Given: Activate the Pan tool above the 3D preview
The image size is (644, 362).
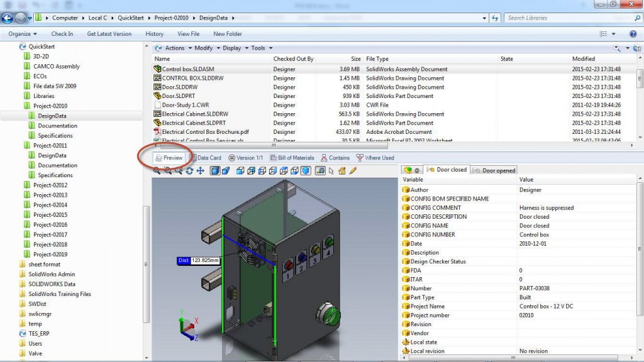Looking at the screenshot, I should click(201, 170).
